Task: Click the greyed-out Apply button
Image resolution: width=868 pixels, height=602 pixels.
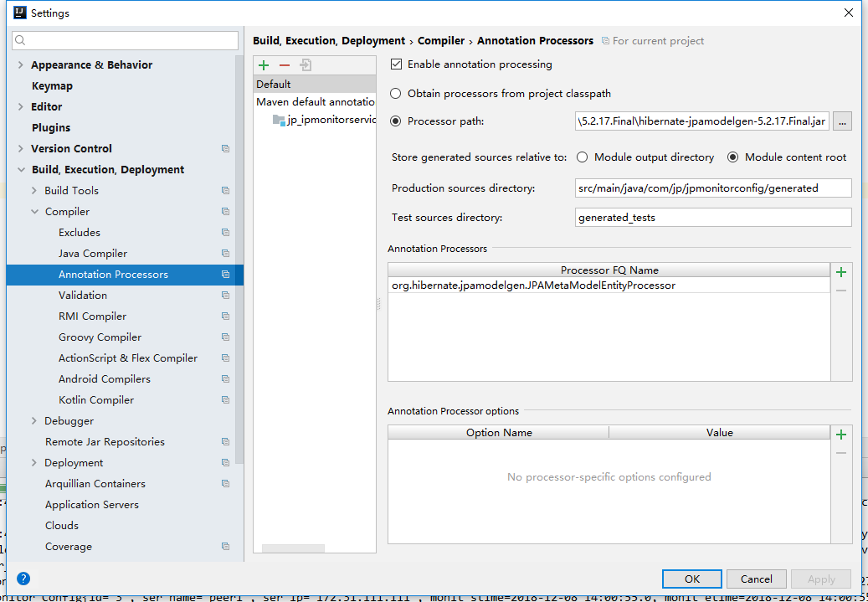Action: (821, 579)
